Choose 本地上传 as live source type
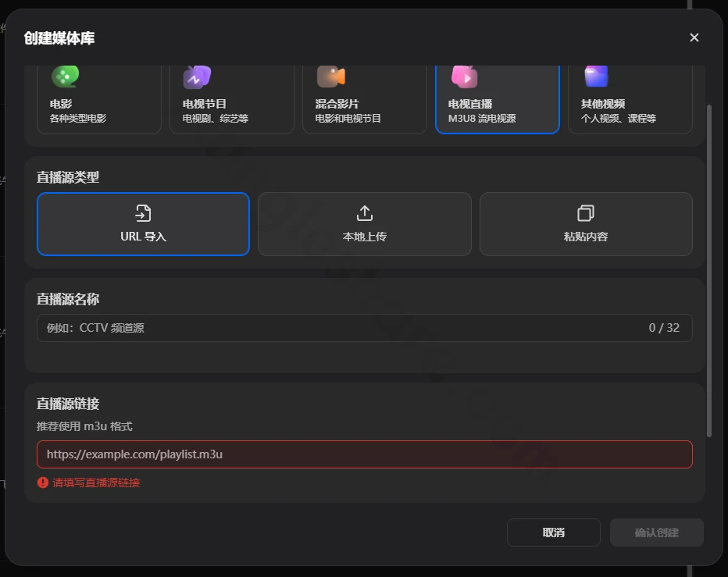 tap(365, 224)
